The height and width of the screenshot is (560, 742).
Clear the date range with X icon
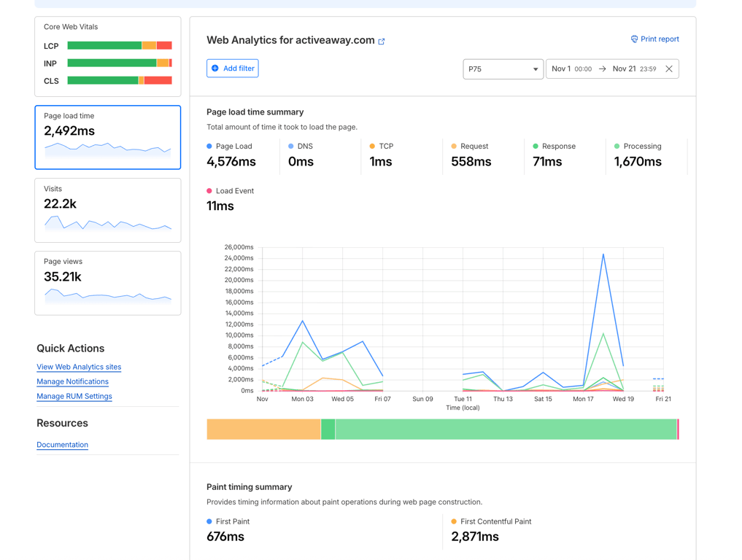[669, 69]
